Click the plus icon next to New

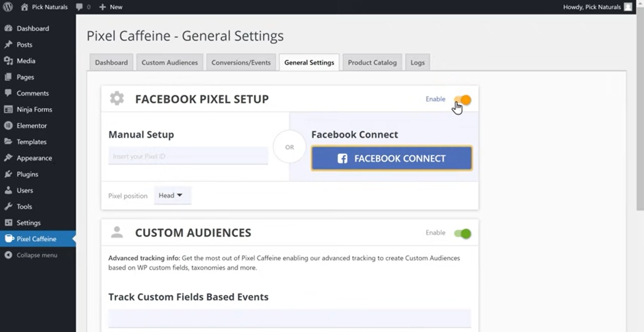[103, 7]
